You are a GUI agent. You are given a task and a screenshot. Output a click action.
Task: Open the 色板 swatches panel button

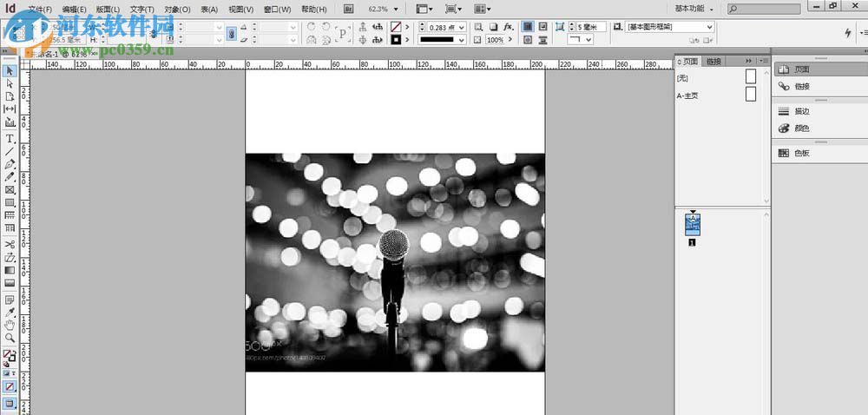(801, 153)
